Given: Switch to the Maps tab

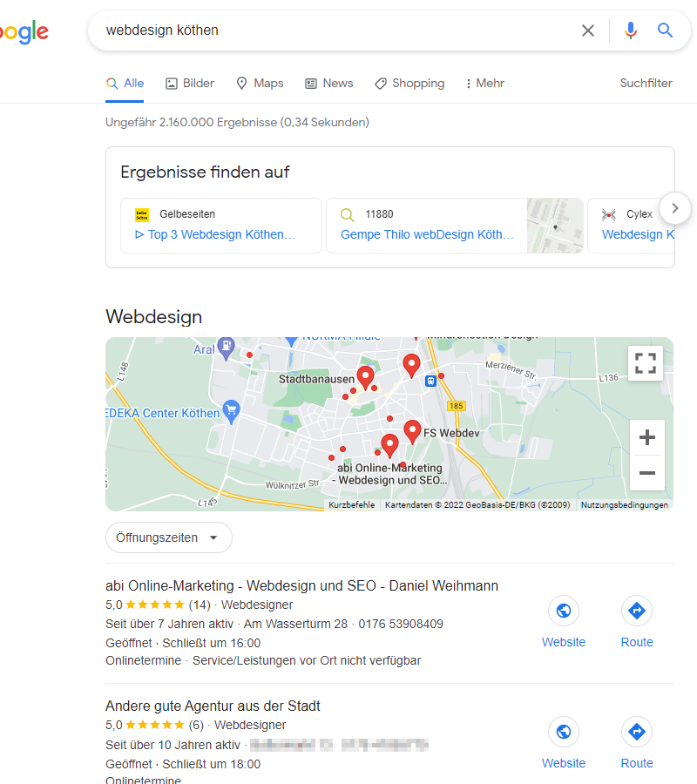Looking at the screenshot, I should (260, 84).
